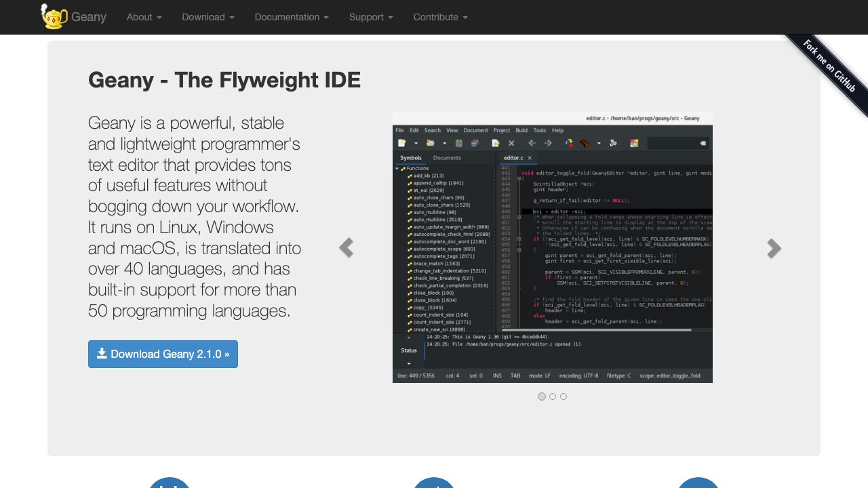Open the About dropdown menu
Image resolution: width=868 pixels, height=488 pixels.
click(144, 17)
